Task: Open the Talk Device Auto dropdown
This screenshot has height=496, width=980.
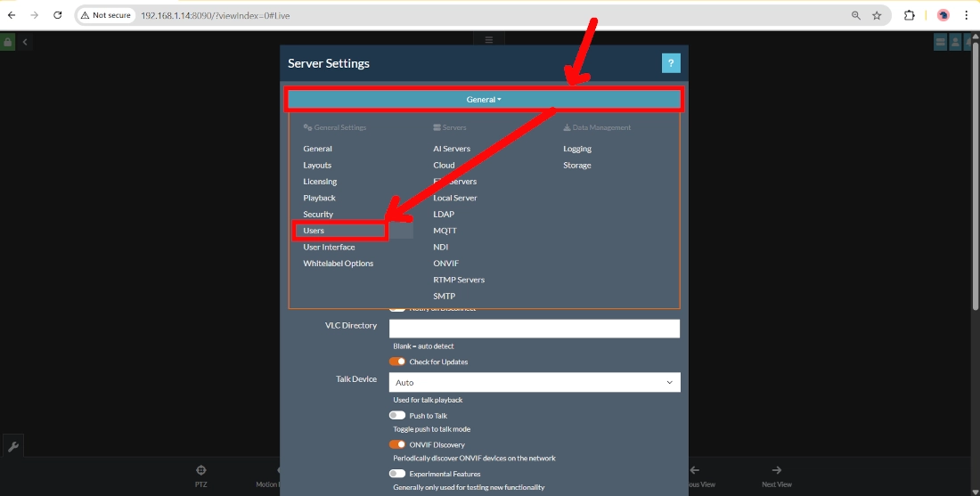Action: tap(535, 382)
